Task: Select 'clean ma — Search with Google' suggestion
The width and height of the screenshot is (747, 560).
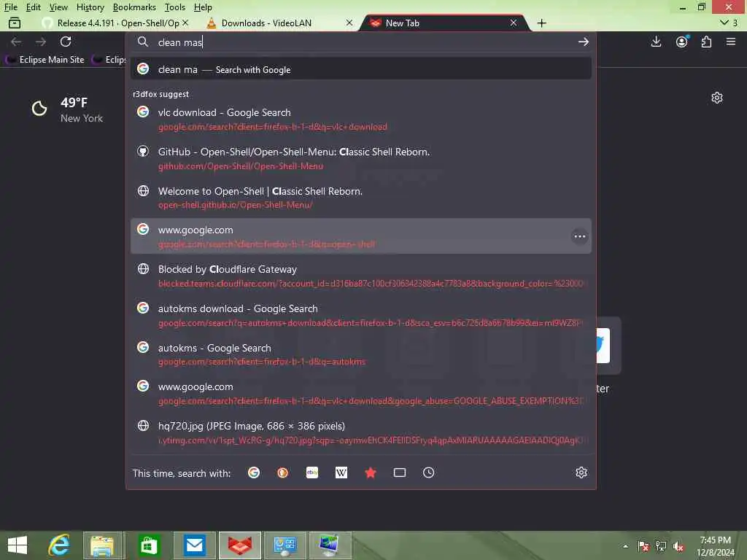Action: [360, 69]
